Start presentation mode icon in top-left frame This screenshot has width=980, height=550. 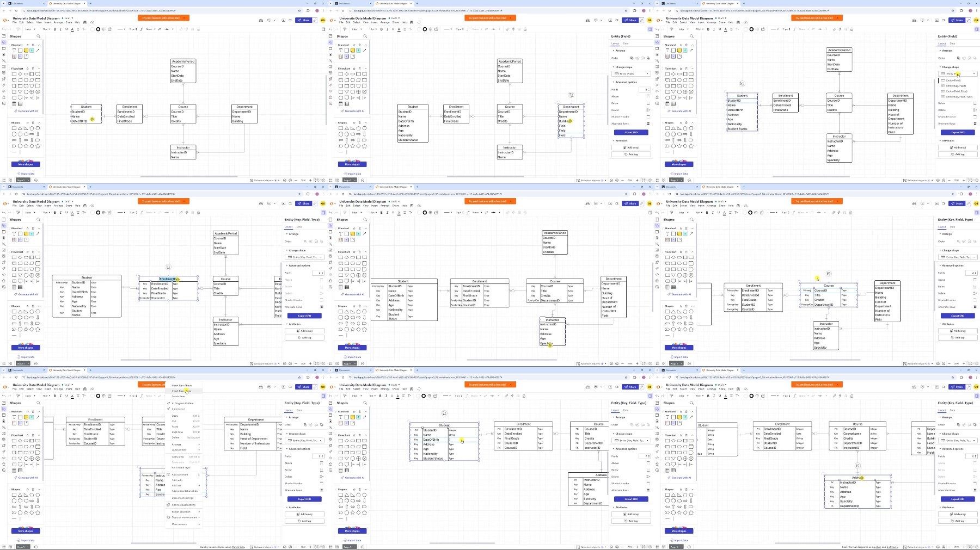click(283, 20)
